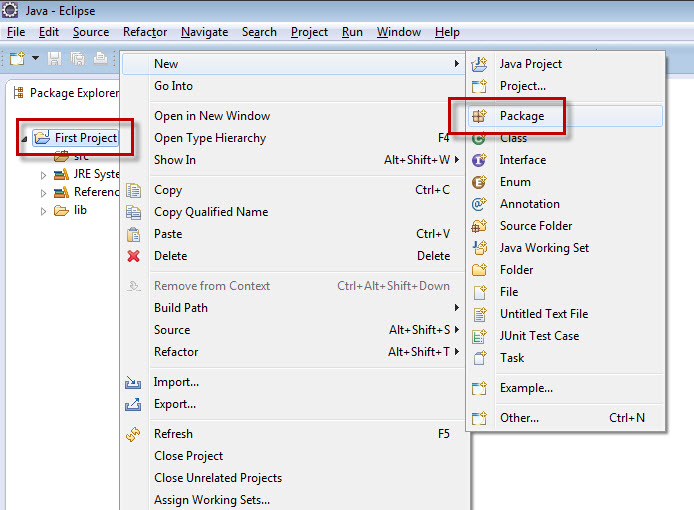This screenshot has height=510, width=694.
Task: Click the Java Project icon
Action: click(479, 64)
